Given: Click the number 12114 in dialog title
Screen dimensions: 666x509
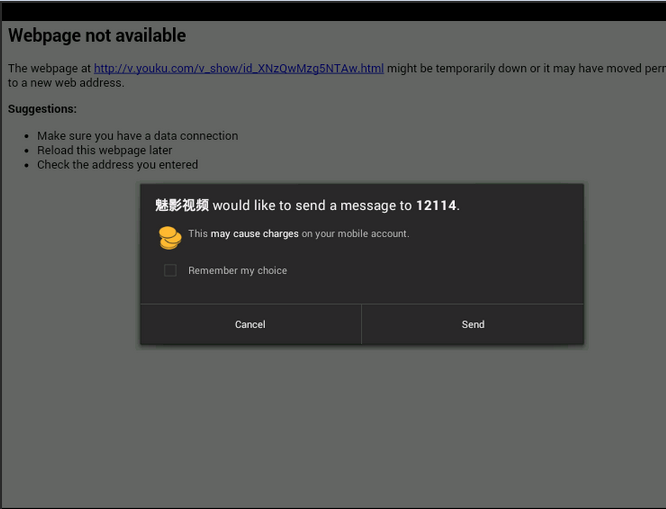Looking at the screenshot, I should (436, 206).
